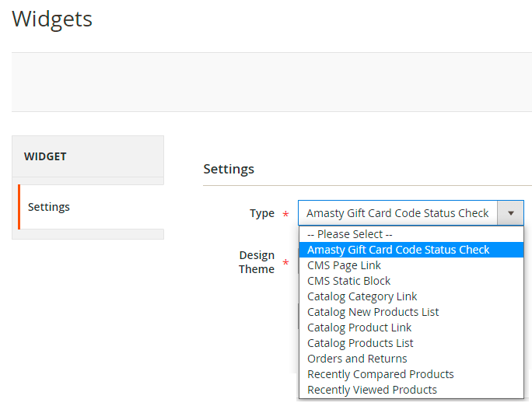
Task: Select Catalog New Products List
Action: [x=373, y=312]
